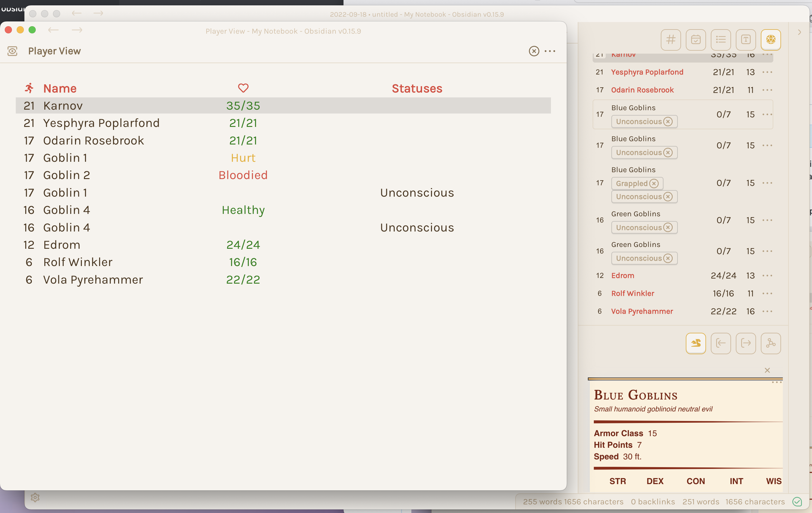Viewport: 812px width, 513px height.
Task: Load an encounter using the import arrow icon
Action: [x=721, y=343]
